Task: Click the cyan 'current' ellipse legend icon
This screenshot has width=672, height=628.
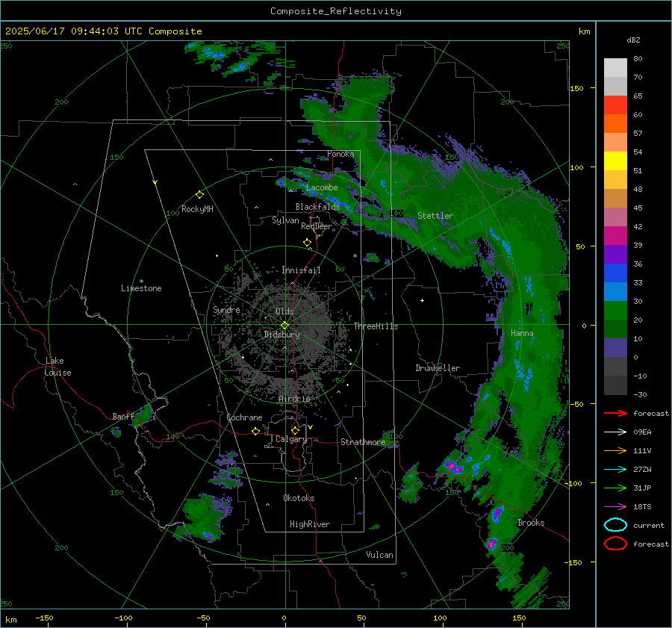Action: tap(615, 525)
